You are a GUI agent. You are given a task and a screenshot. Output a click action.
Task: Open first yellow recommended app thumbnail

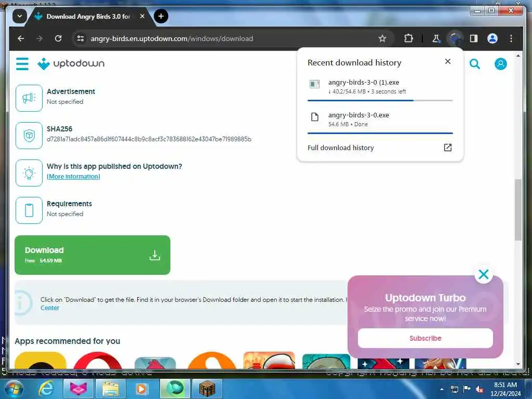pos(41,361)
